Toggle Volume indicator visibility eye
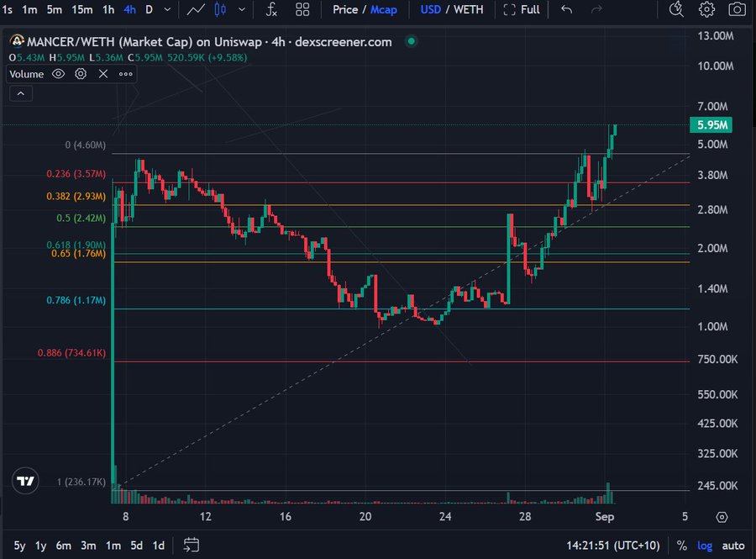 coord(58,74)
